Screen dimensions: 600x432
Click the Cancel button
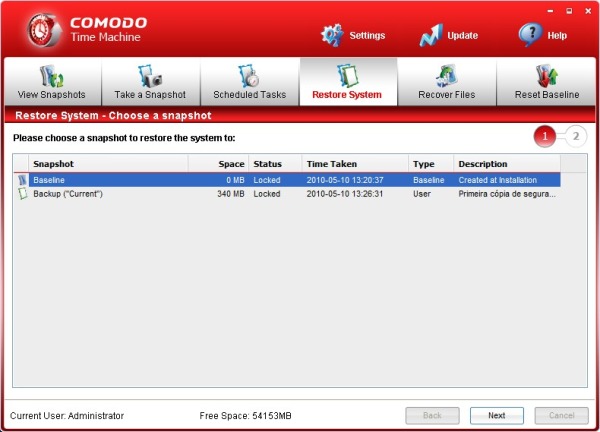[562, 416]
